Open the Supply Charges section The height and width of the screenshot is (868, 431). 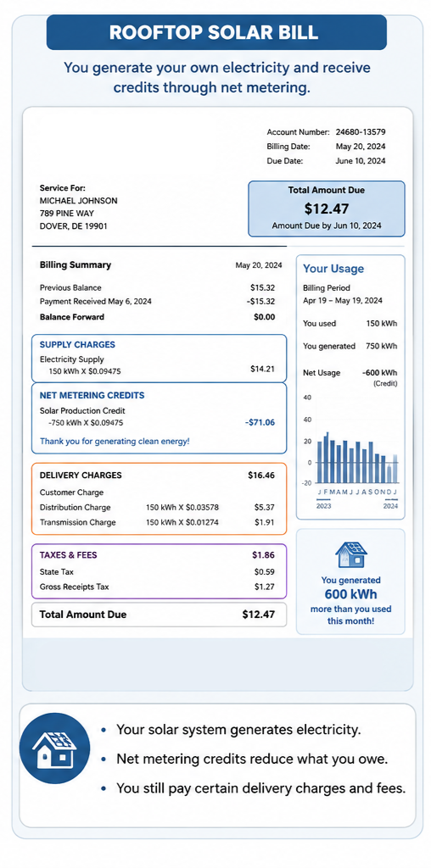coord(77,344)
